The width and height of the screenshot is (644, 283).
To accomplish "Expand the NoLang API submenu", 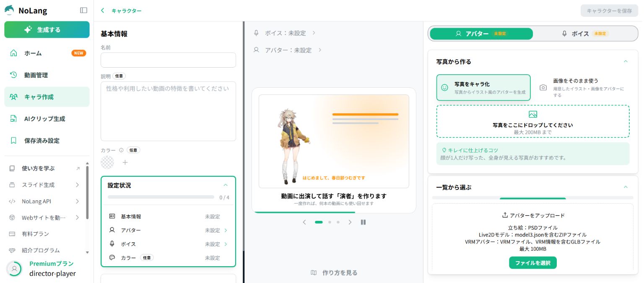I will pos(78,201).
